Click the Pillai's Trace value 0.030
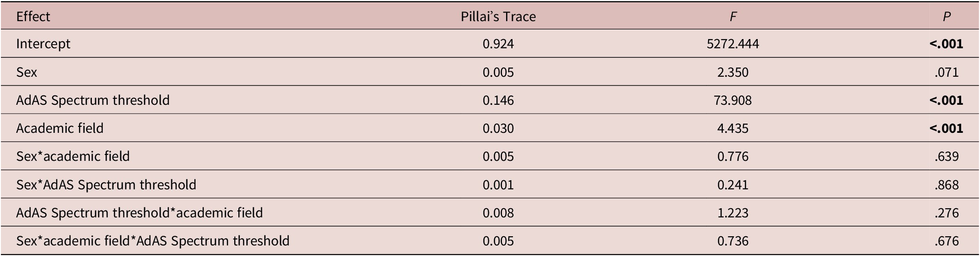 point(498,128)
